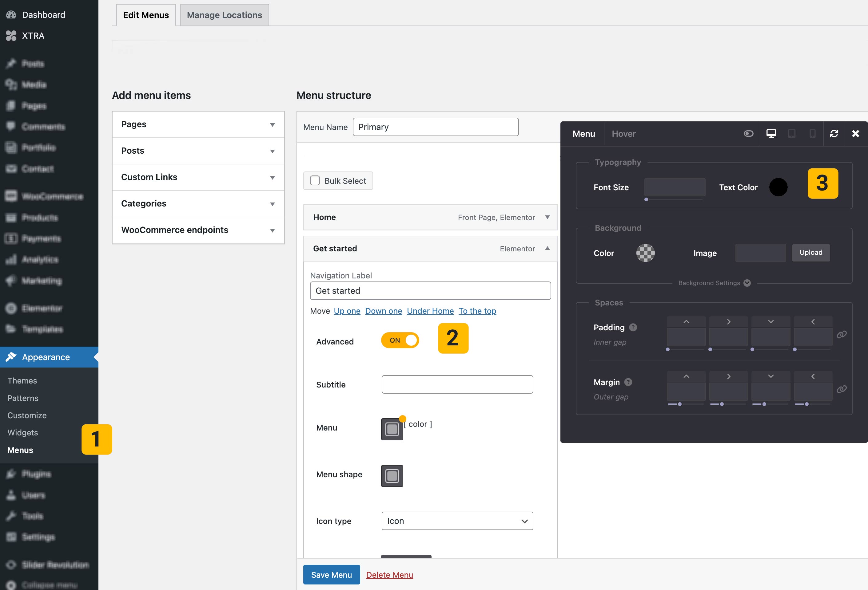Click the desktop device icon in the style panel
Screen dimensions: 868x590
(771, 134)
